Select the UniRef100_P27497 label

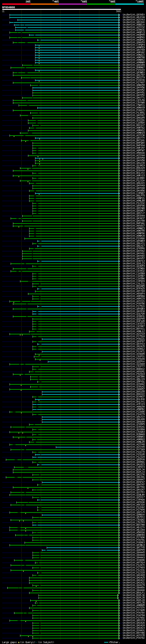[134, 82]
